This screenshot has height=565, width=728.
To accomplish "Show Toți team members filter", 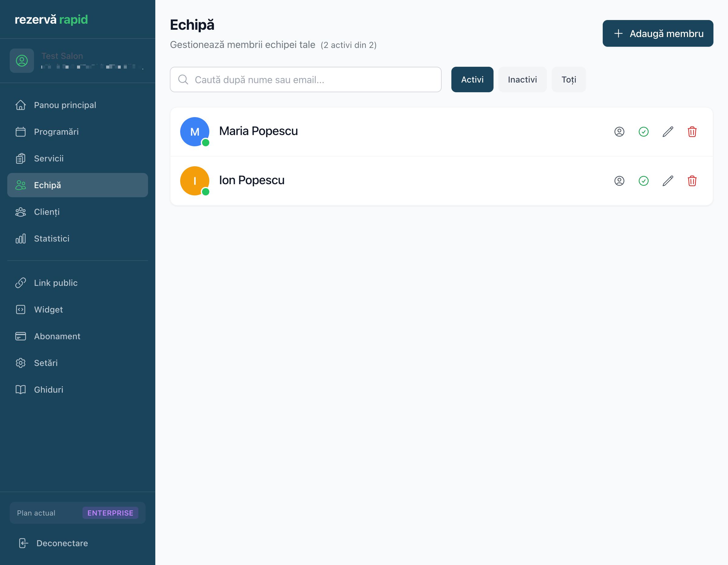I will [x=568, y=80].
